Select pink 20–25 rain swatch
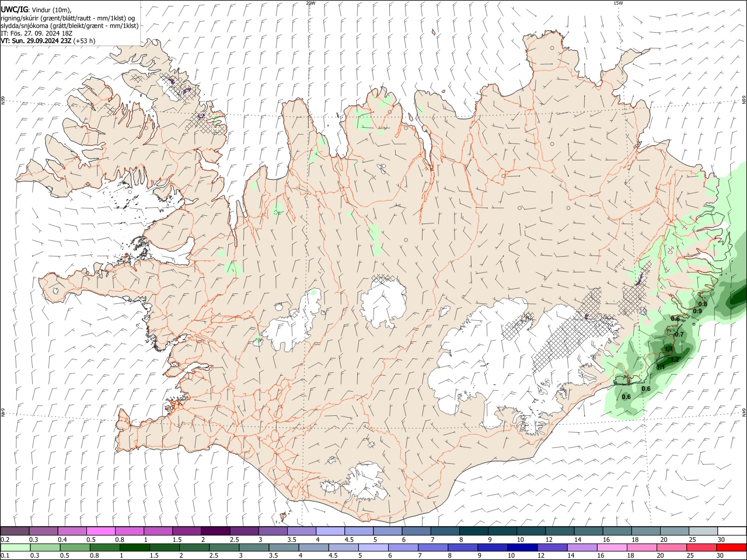Viewport: 747px width, 560px height. pos(672,547)
